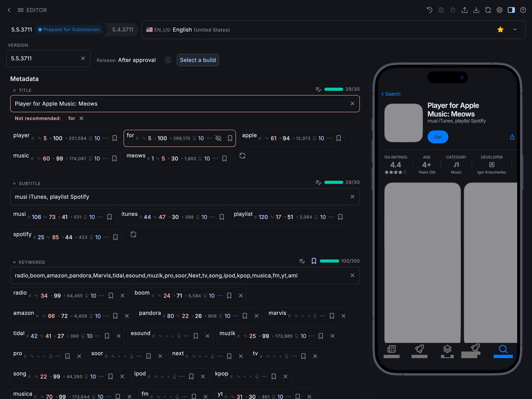Open settings gear in top toolbar
This screenshot has height=399, width=532.
click(499, 10)
